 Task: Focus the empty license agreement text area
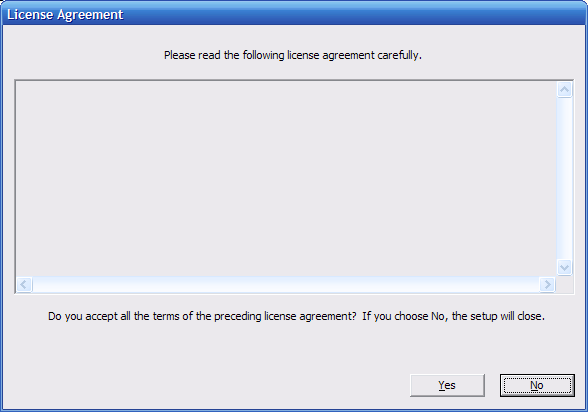pos(286,179)
